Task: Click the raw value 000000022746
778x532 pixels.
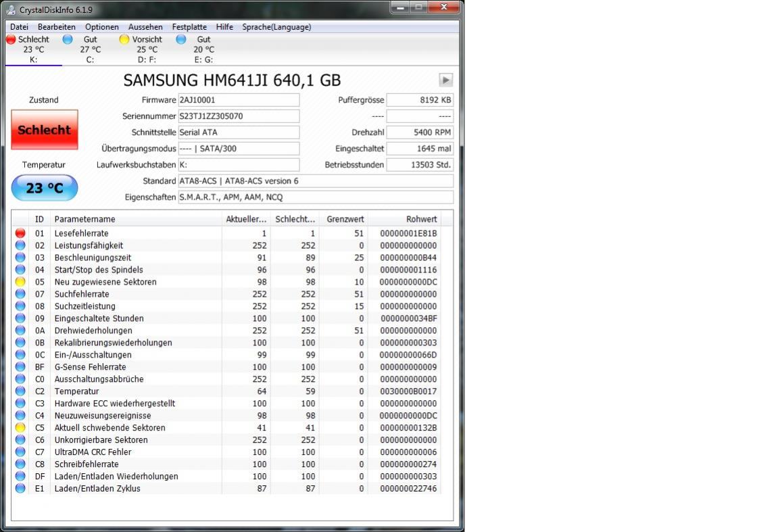Action: pyautogui.click(x=408, y=488)
